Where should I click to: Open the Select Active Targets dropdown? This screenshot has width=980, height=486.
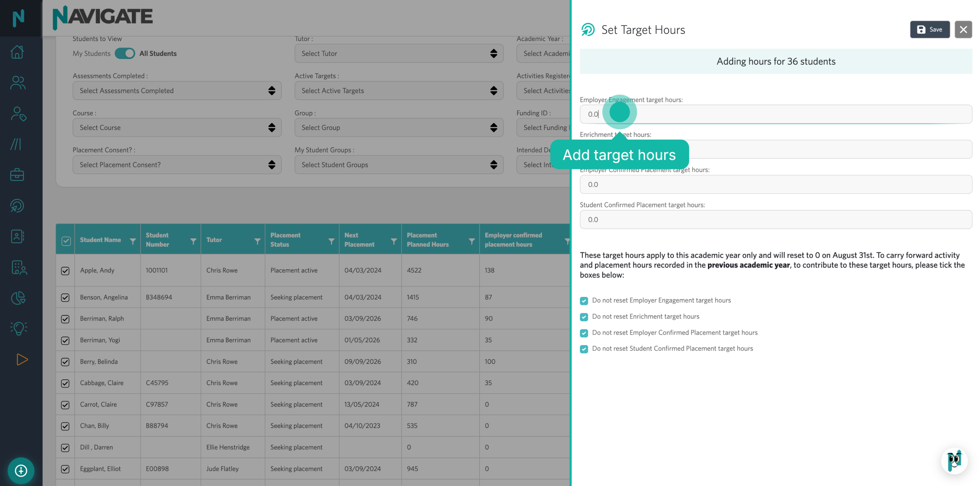tap(399, 90)
